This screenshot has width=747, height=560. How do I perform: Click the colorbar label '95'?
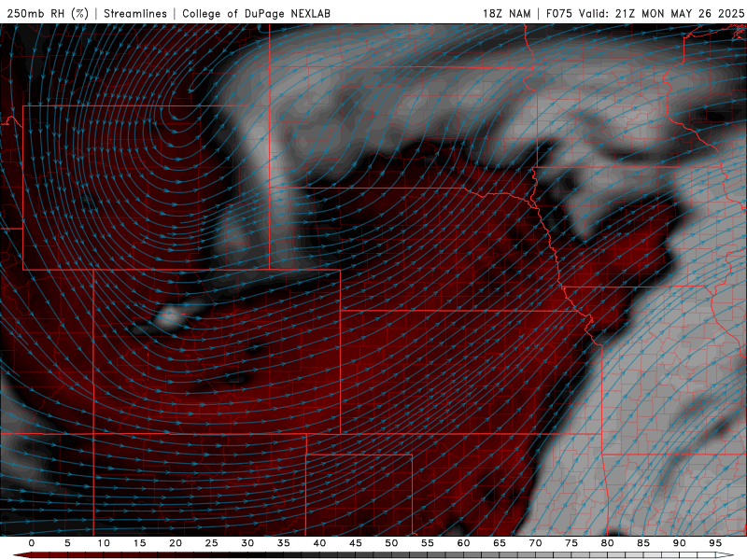[715, 543]
